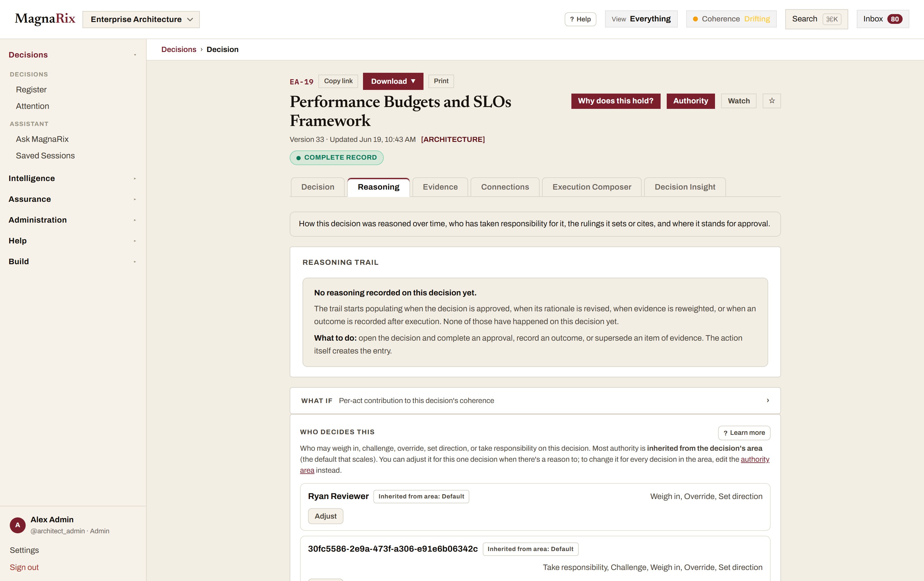
Task: Open the Execution Composer tab
Action: click(591, 187)
